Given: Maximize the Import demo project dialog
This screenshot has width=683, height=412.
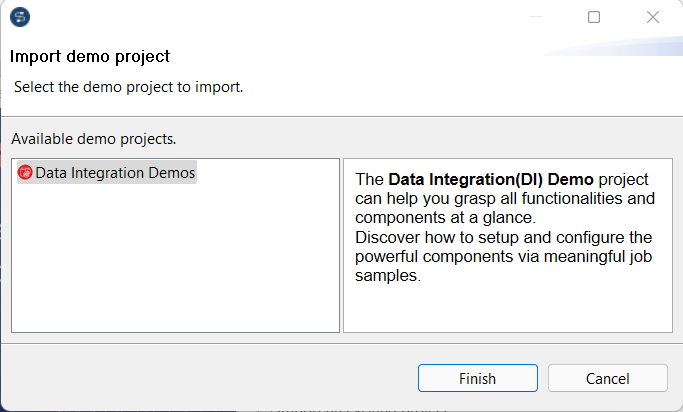Looking at the screenshot, I should click(594, 17).
